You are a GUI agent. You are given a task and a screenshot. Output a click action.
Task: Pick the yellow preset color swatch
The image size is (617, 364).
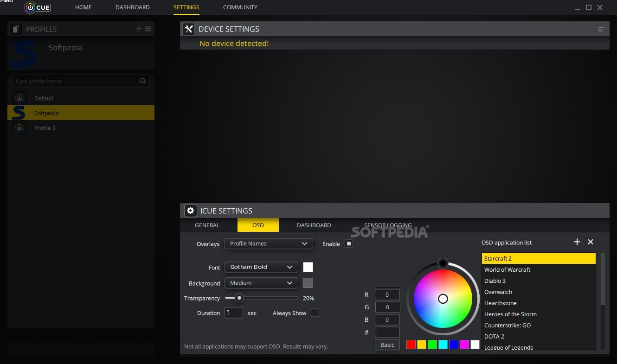[422, 345]
